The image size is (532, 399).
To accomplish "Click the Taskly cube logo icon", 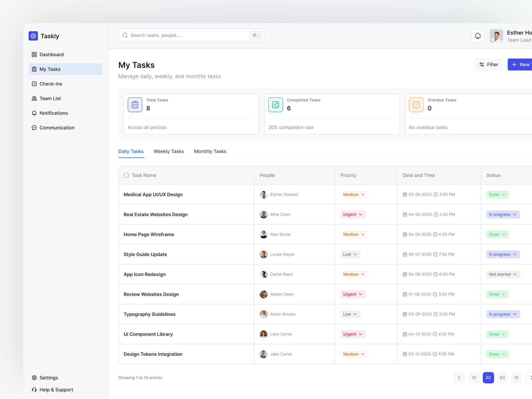I will click(33, 36).
